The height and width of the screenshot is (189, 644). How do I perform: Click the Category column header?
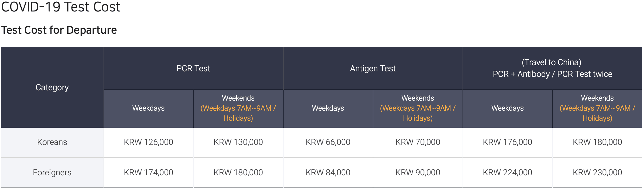52,88
